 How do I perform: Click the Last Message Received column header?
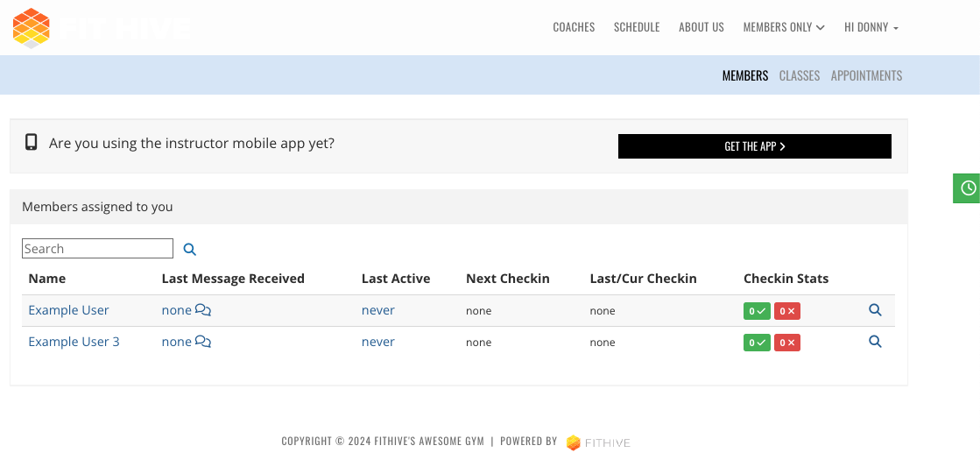click(233, 279)
